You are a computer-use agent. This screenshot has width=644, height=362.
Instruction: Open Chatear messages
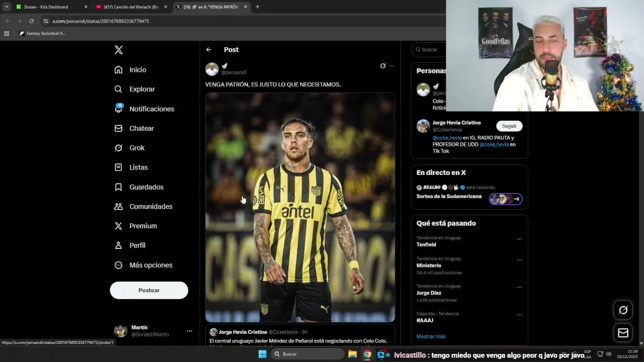(134, 128)
